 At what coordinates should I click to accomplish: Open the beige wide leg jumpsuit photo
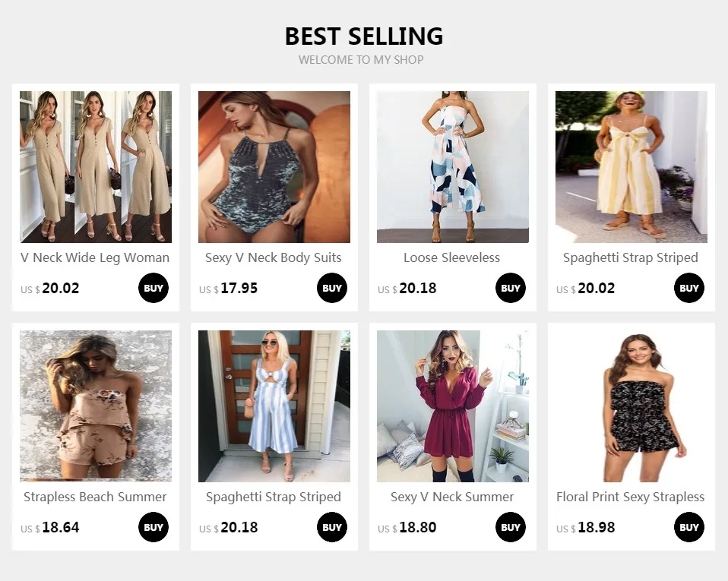click(x=96, y=167)
